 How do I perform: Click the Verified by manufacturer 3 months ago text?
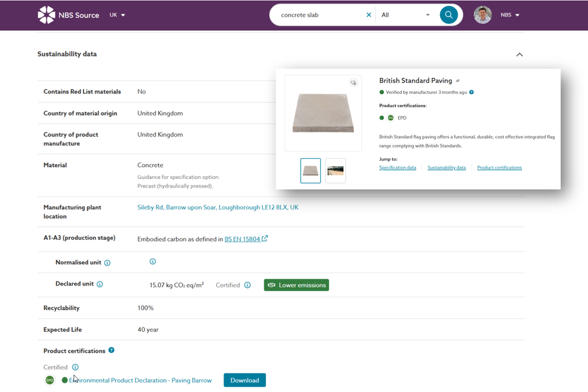tap(426, 92)
